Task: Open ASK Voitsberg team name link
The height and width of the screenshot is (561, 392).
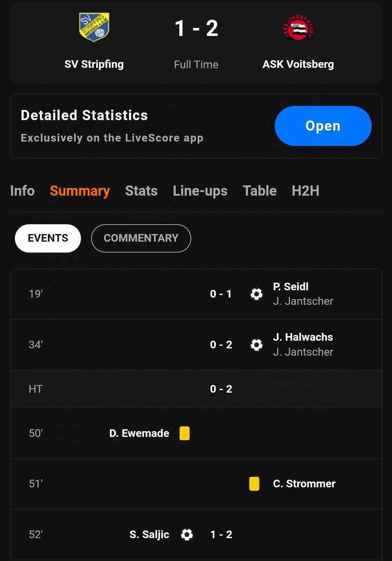Action: (298, 64)
